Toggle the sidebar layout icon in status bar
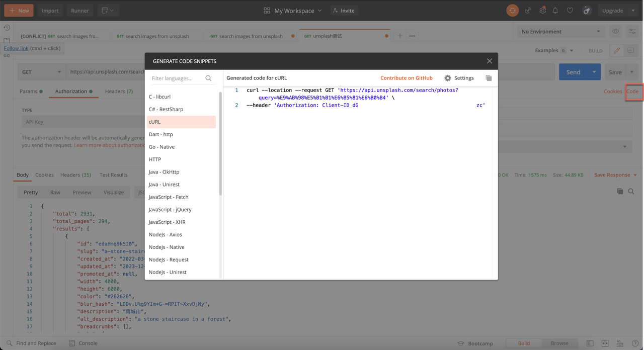The width and height of the screenshot is (644, 350). 590,343
